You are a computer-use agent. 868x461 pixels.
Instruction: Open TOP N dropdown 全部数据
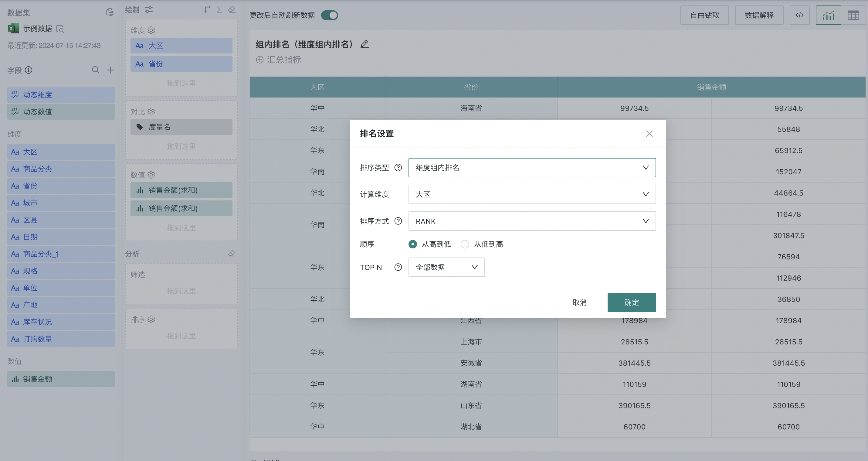click(446, 267)
